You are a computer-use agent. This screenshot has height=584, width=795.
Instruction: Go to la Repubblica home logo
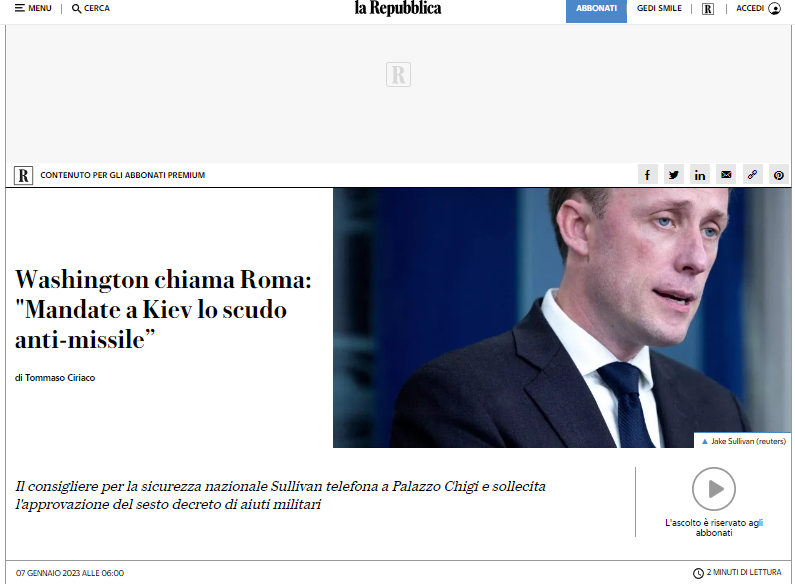(398, 8)
